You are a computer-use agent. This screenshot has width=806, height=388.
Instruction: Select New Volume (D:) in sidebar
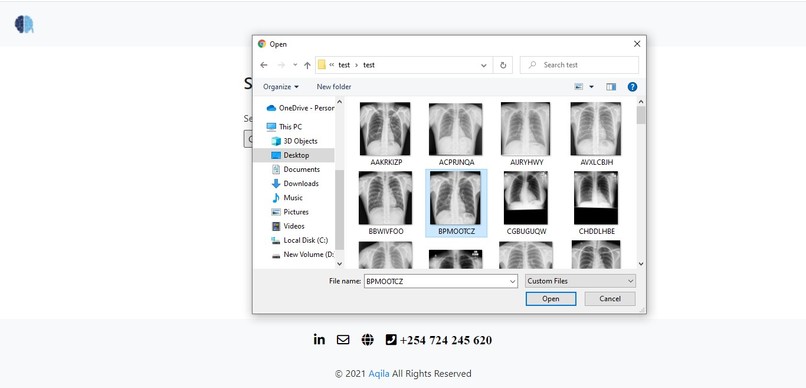[302, 254]
